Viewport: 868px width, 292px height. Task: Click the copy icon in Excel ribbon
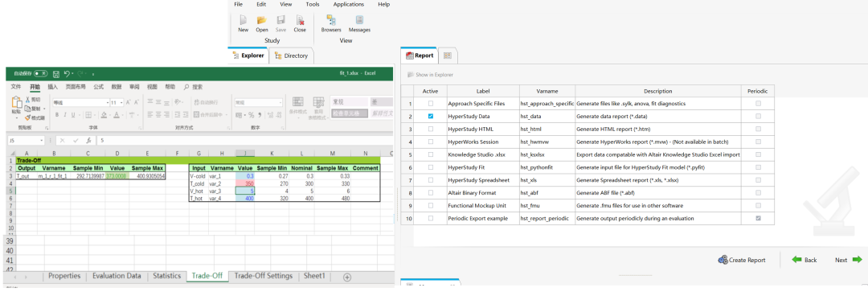pos(27,109)
